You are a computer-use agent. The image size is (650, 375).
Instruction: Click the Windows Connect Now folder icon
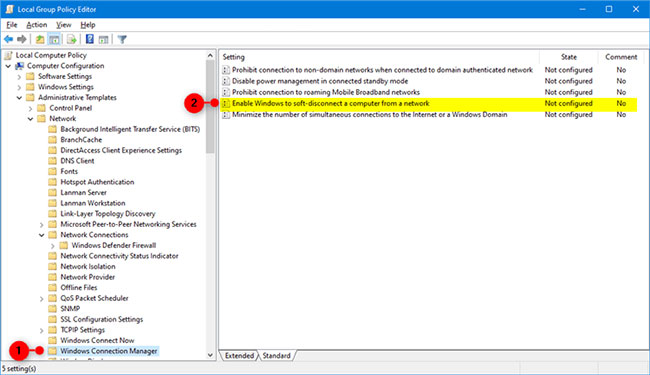pos(52,340)
